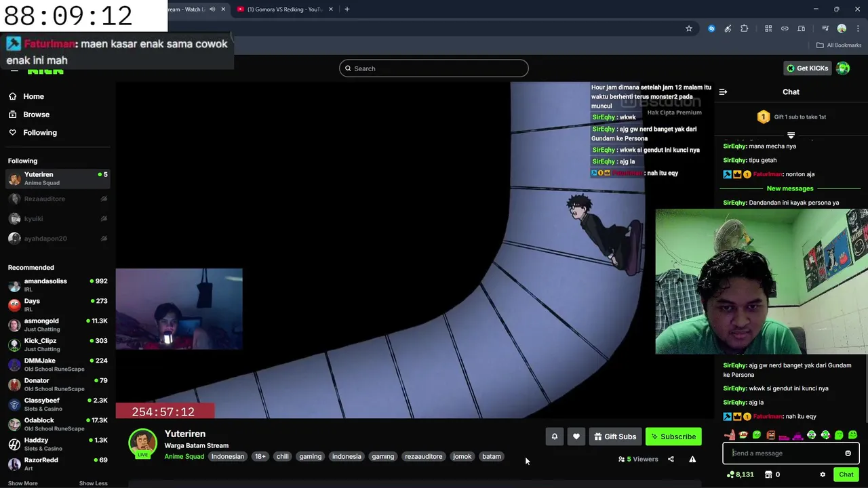Open the Yuteriren channel avatar
Image resolution: width=868 pixels, height=488 pixels.
point(142,443)
